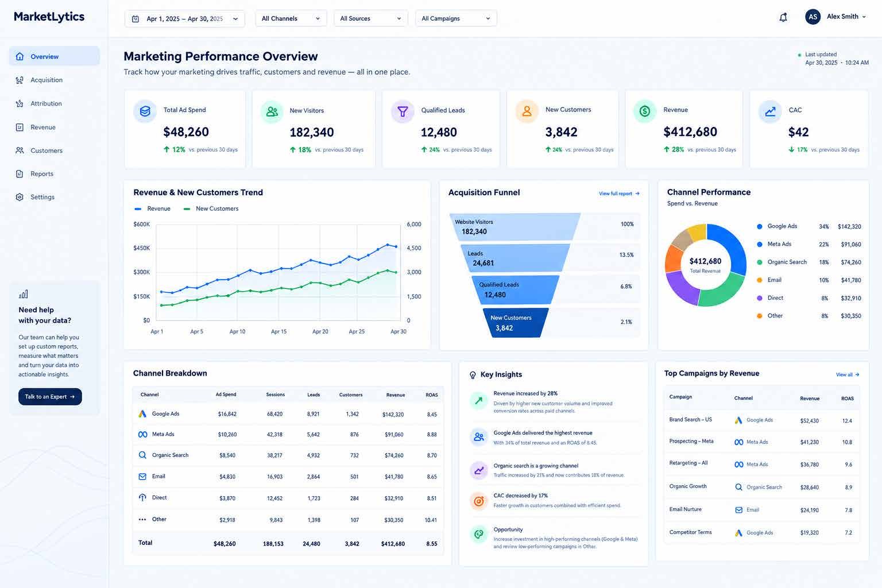The height and width of the screenshot is (588, 882).
Task: Click Organic Search magnifier icon in Channel Breakdown
Action: (142, 455)
